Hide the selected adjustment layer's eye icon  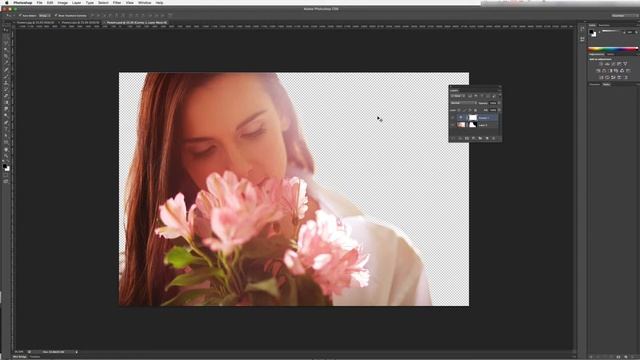click(453, 118)
